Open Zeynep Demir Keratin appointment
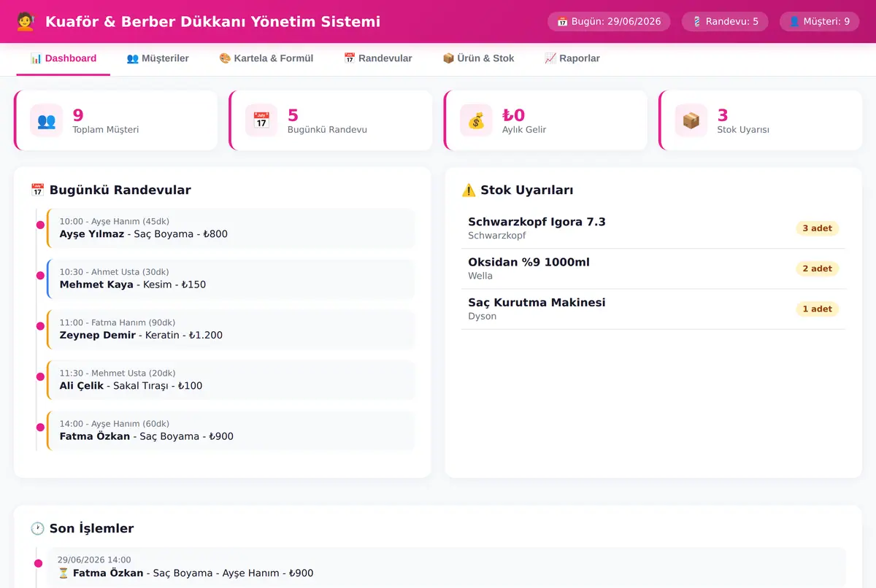The image size is (876, 588). [x=231, y=329]
